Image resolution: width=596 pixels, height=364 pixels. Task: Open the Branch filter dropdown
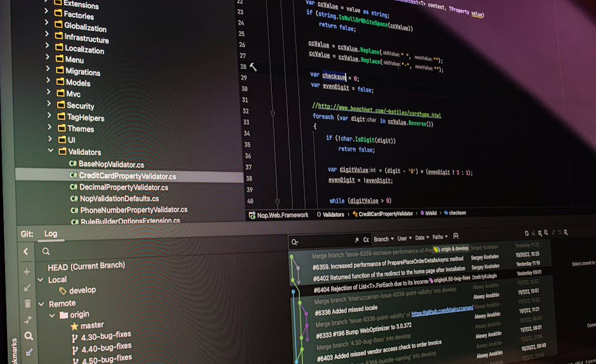(382, 239)
